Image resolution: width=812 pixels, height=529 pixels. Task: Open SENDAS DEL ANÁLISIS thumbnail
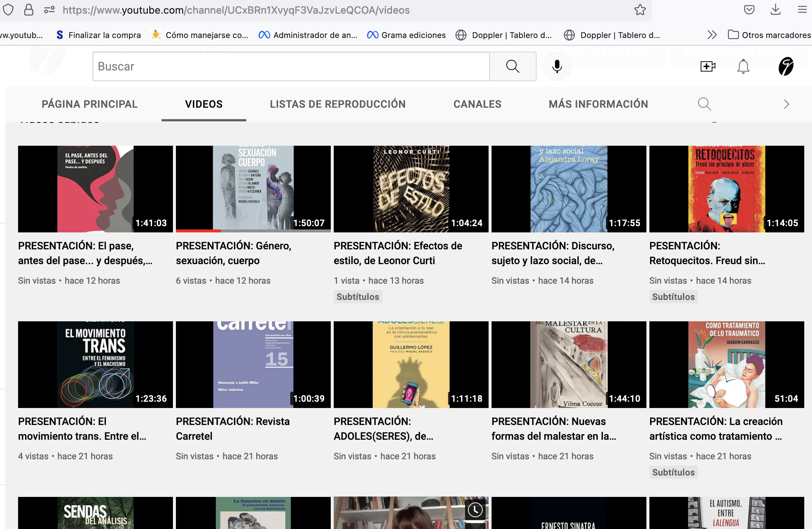tap(96, 513)
